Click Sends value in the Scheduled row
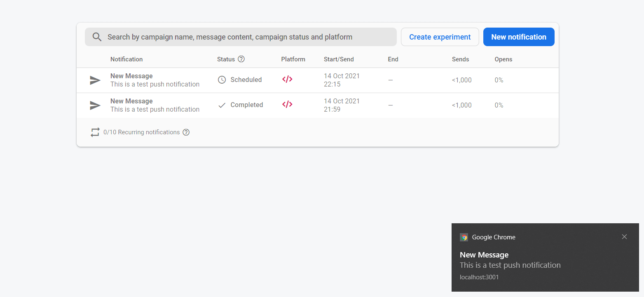 (461, 80)
